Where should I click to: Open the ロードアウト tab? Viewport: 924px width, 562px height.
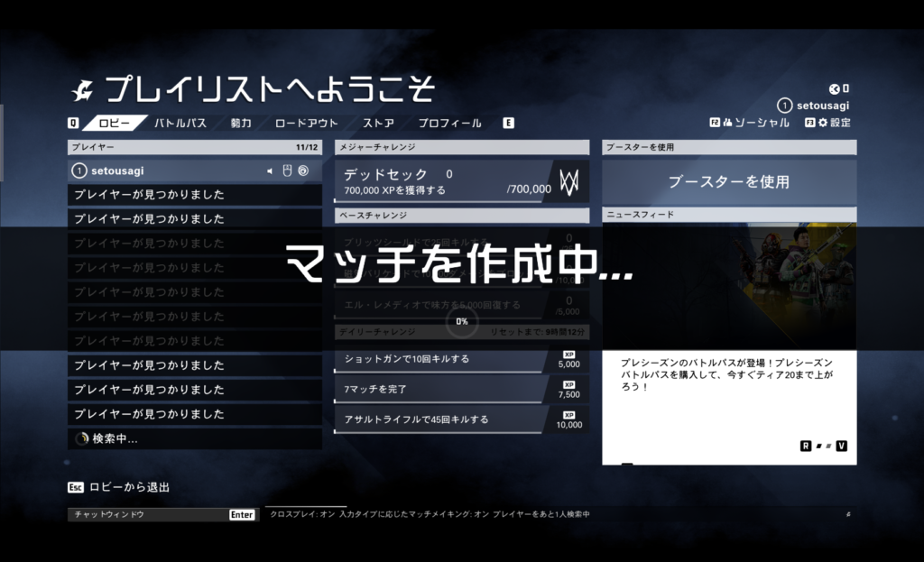(306, 123)
